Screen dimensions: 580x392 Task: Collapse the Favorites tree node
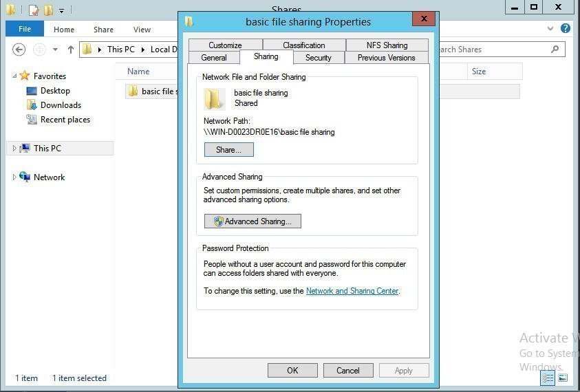pyautogui.click(x=14, y=76)
